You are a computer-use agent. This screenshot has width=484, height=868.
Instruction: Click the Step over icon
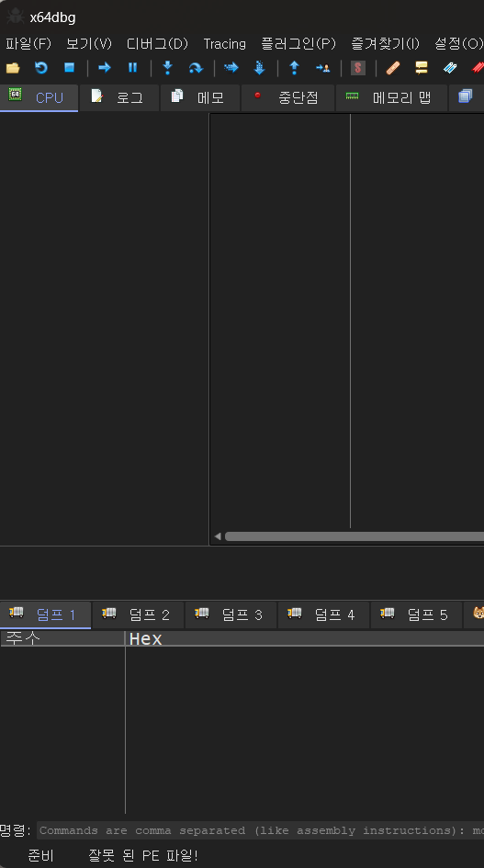pyautogui.click(x=196, y=68)
